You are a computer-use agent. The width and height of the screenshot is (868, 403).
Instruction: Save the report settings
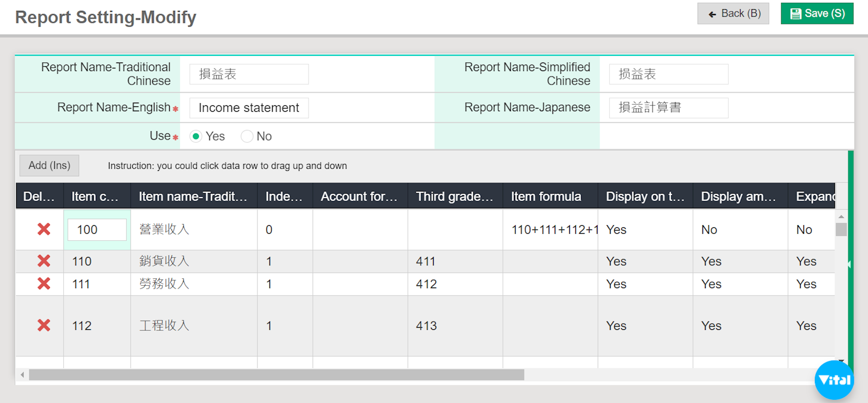click(816, 14)
